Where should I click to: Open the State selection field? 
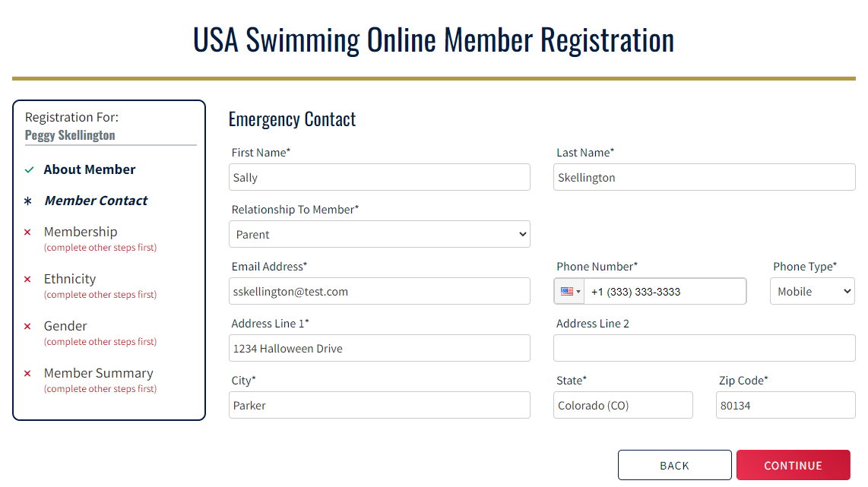click(x=622, y=406)
